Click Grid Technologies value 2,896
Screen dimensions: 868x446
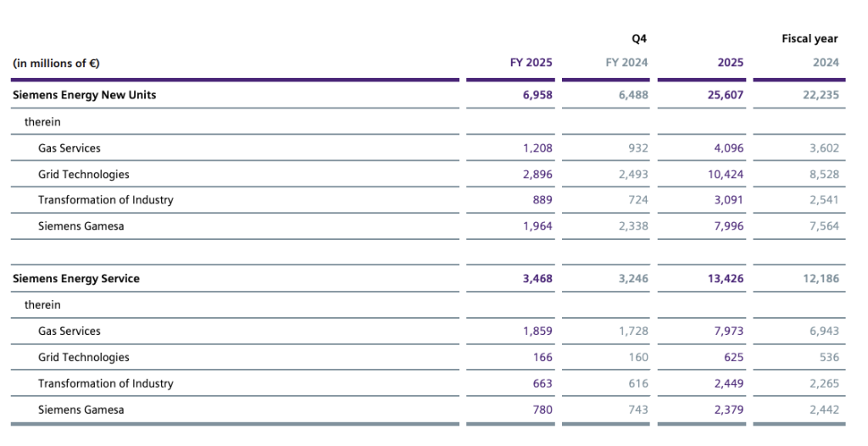point(537,175)
